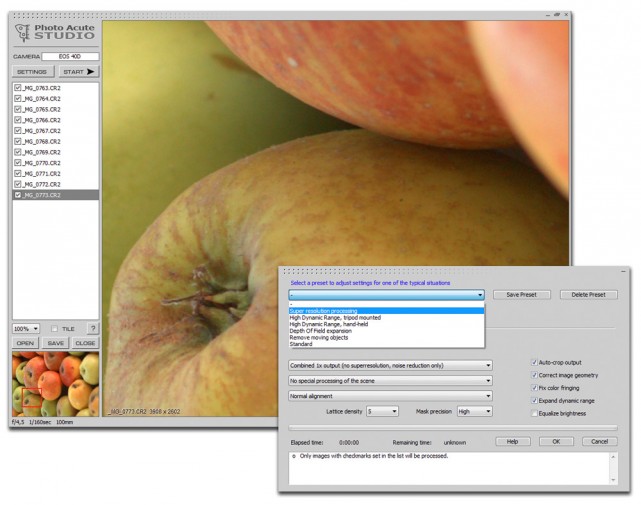Viewport: 641px width, 505px height.
Task: Toggle the _MG_0773.CR2 checkbox
Action: [x=18, y=195]
